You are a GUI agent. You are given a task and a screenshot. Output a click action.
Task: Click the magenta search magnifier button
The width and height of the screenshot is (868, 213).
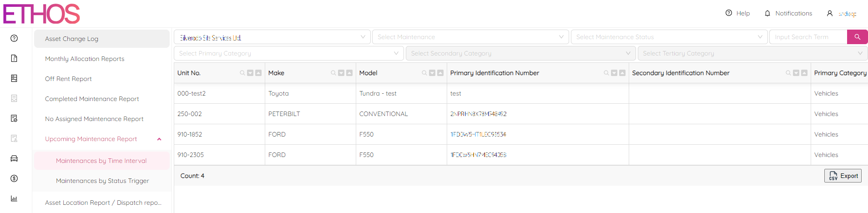pos(857,37)
